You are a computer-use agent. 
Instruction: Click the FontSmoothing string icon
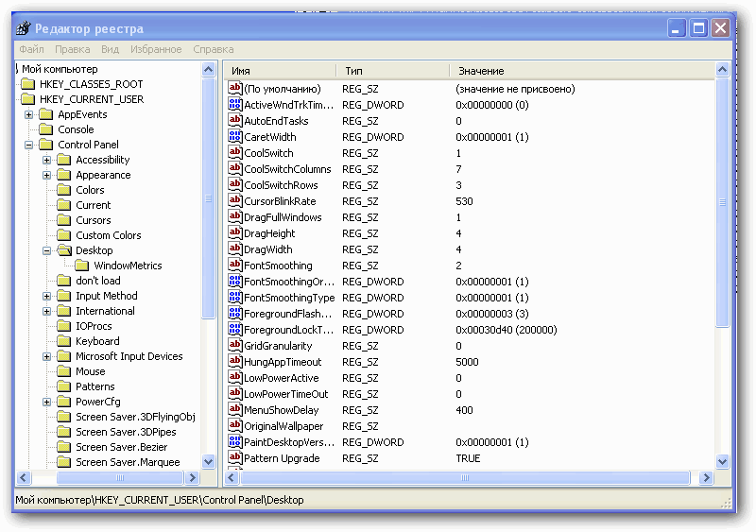point(234,265)
